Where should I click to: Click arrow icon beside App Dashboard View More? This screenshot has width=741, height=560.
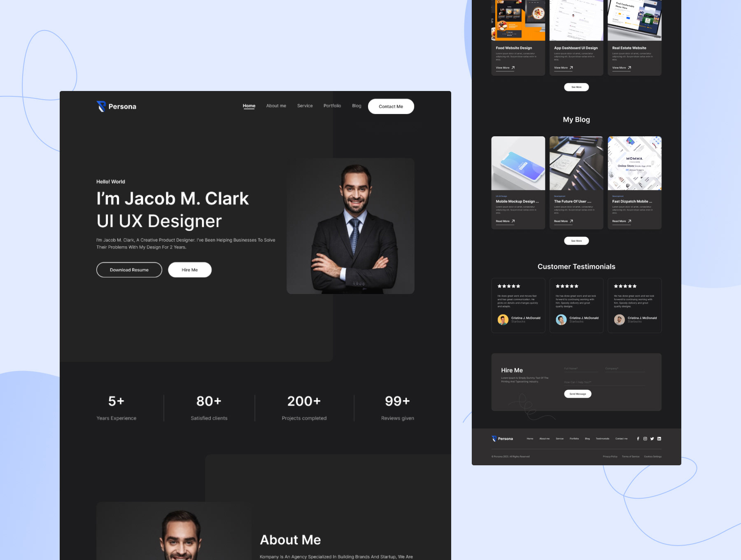(x=571, y=68)
